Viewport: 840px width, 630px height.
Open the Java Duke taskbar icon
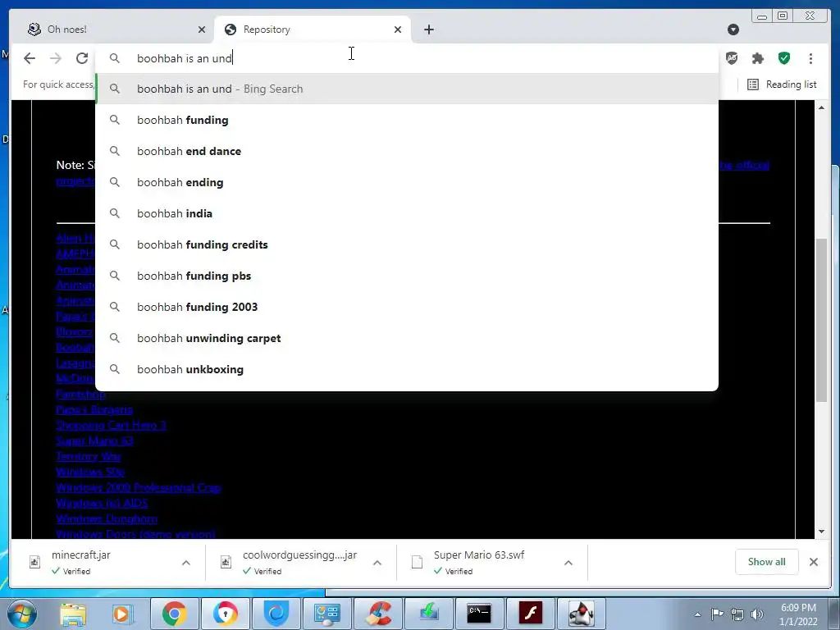click(x=581, y=614)
